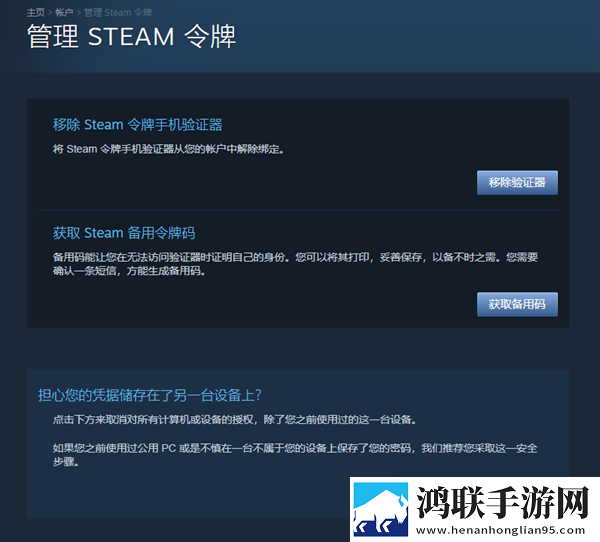This screenshot has width=600, height=542.
Task: Click the 获取备用码 button
Action: [x=517, y=304]
